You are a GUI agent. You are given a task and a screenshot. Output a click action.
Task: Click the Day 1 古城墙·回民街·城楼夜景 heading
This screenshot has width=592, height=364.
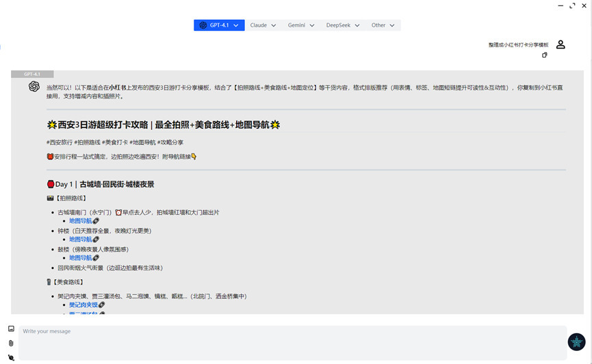click(x=101, y=184)
